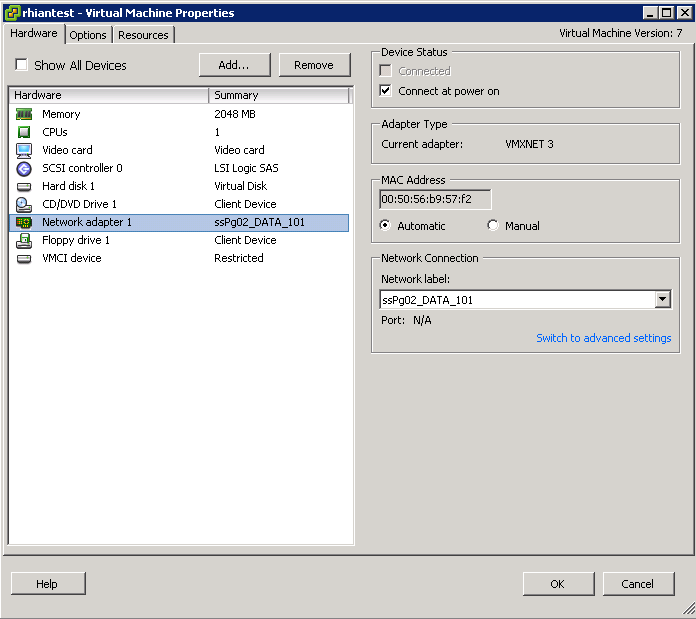
Task: Select the Video card monitor icon
Action: [24, 150]
